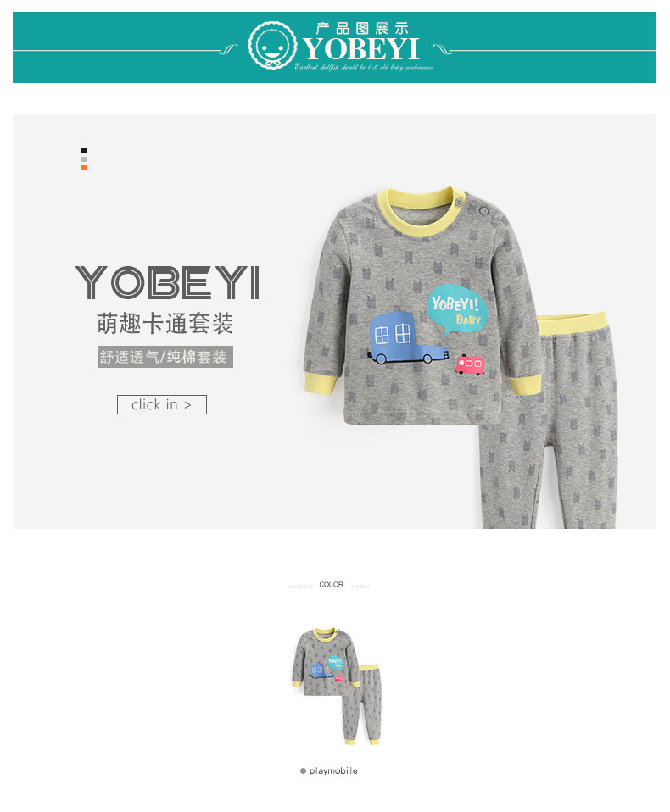
Task: Click the left swirl ornament in header
Action: pos(229,50)
